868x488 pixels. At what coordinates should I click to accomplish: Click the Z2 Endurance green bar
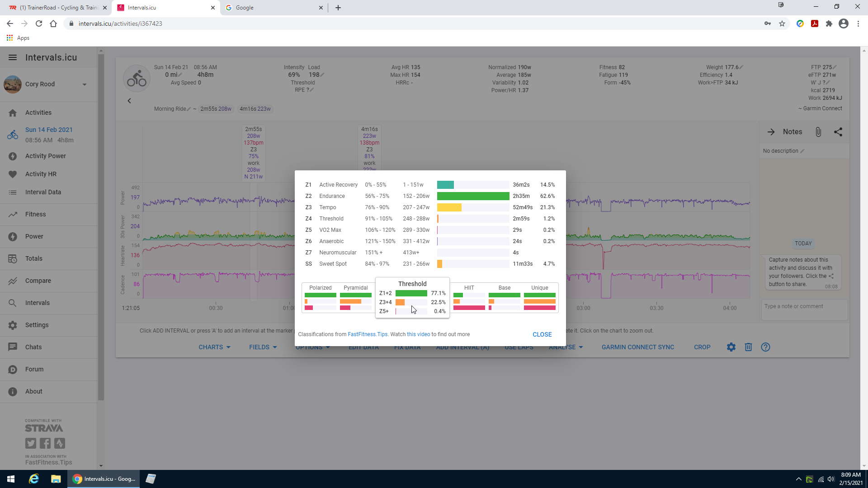pos(473,196)
